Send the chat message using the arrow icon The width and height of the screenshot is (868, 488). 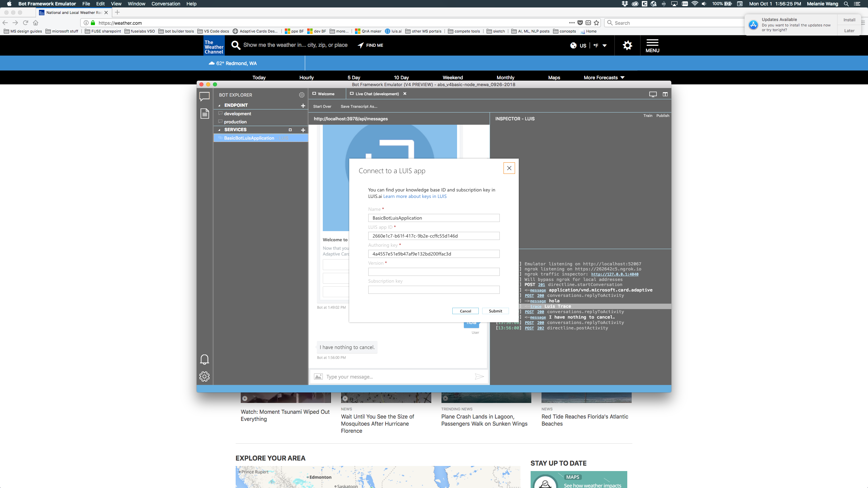479,376
